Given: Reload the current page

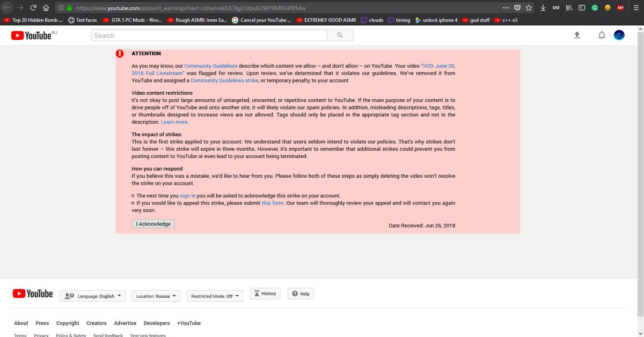Looking at the screenshot, I should pos(33,8).
